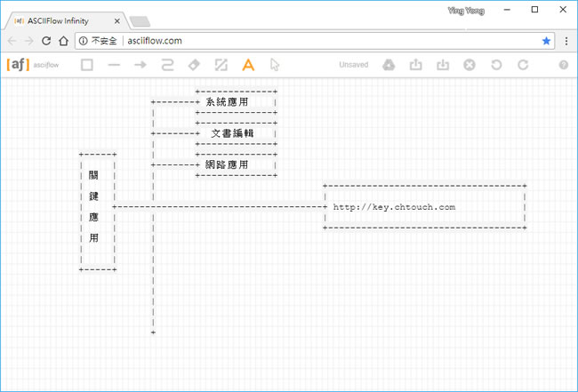This screenshot has width=578, height=392.
Task: Select the Eraser tool
Action: point(194,65)
